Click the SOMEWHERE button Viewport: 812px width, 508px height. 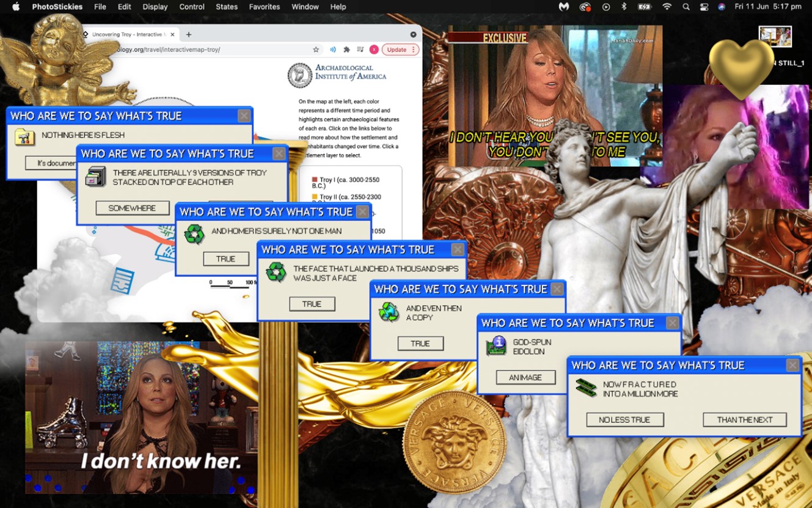tap(132, 208)
